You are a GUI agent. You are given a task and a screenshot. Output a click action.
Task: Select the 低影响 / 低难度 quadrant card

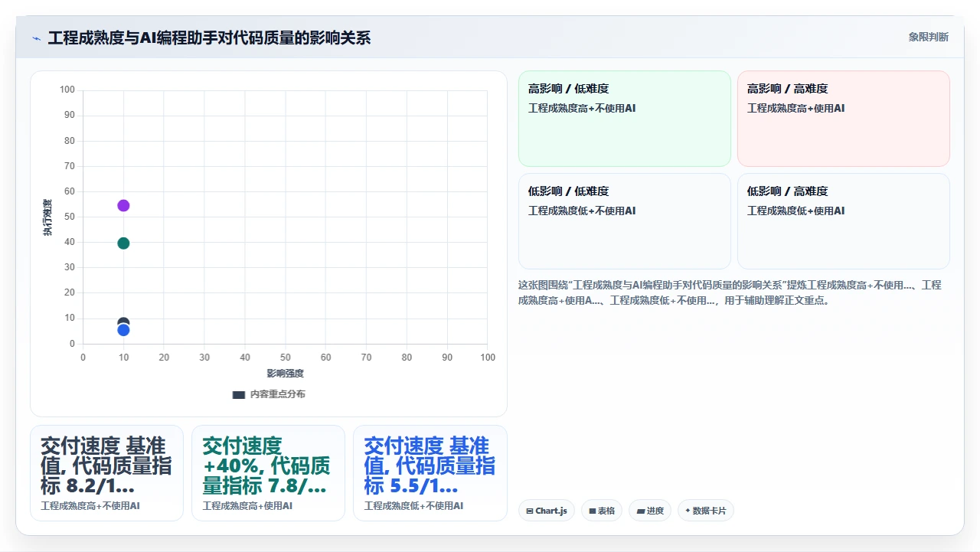tap(625, 221)
